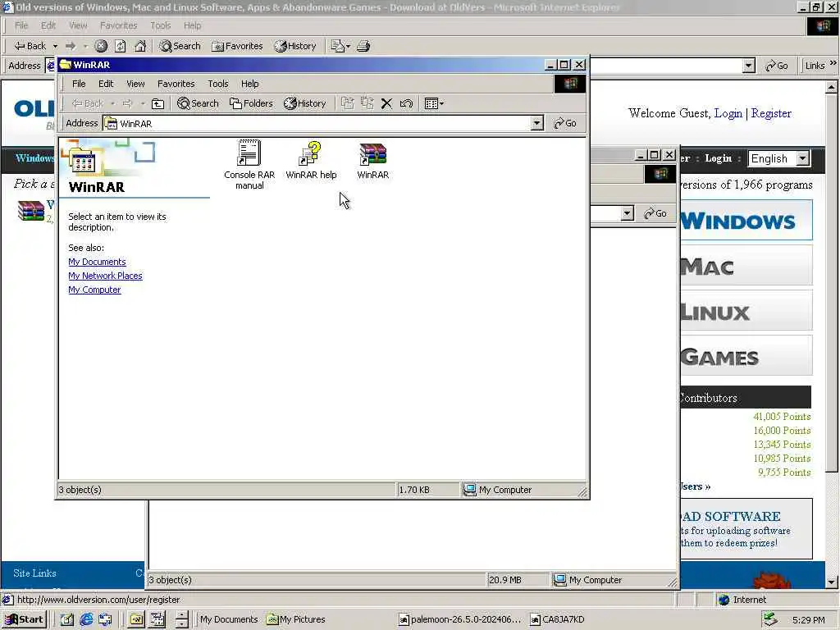Screen dimensions: 840x630
Task: Toggle Folders pane in WinRAR window
Action: pyautogui.click(x=251, y=103)
